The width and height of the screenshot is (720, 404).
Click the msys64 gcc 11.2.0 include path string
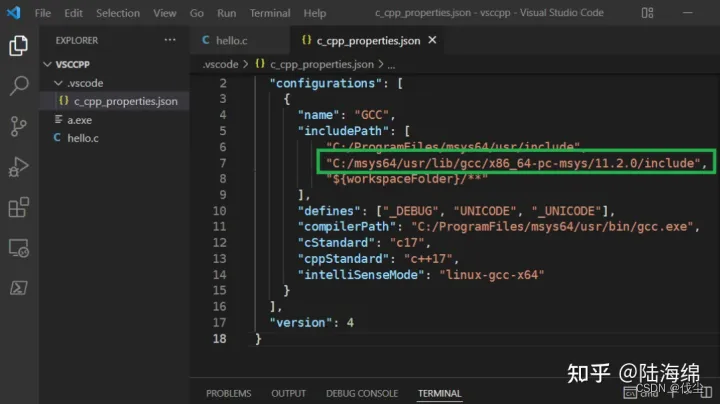point(513,163)
